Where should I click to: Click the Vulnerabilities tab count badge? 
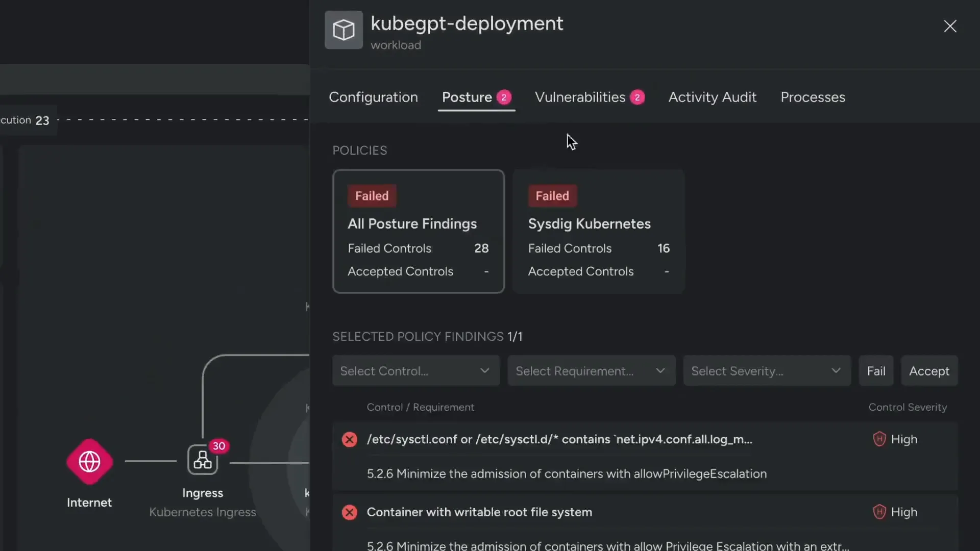(637, 97)
